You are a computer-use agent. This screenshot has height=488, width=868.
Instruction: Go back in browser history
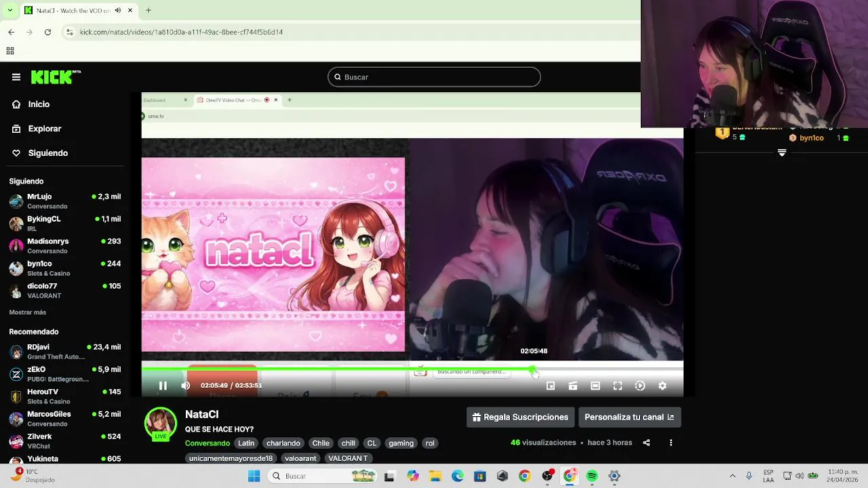[x=11, y=32]
